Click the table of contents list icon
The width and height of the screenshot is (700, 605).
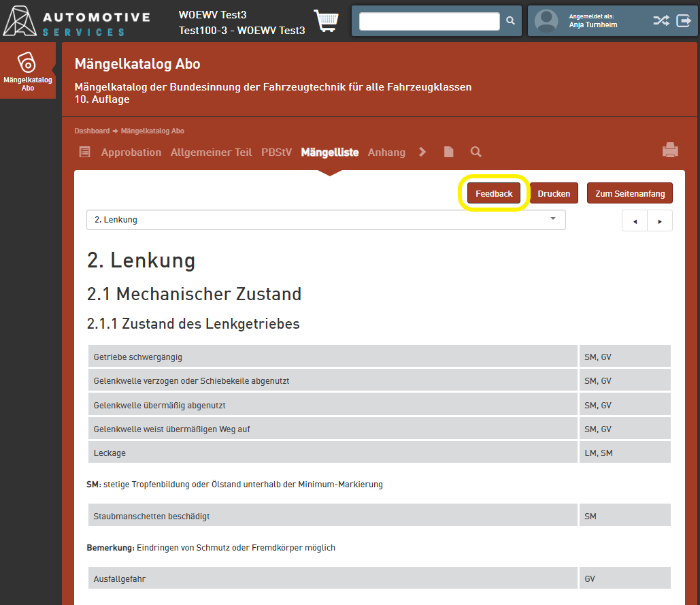[84, 152]
